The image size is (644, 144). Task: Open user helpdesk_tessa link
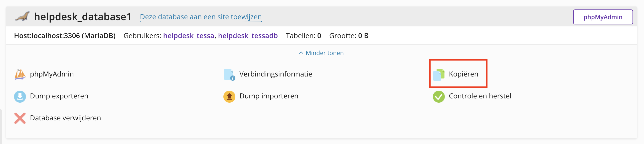pyautogui.click(x=188, y=36)
